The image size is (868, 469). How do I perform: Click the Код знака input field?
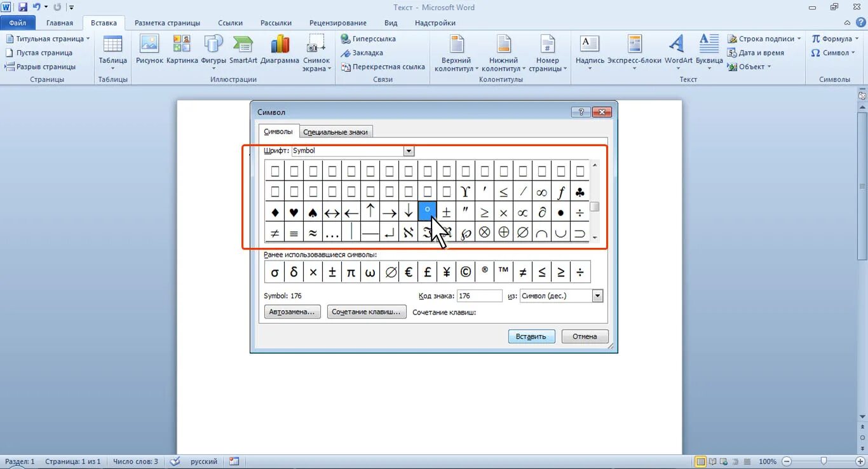(479, 296)
